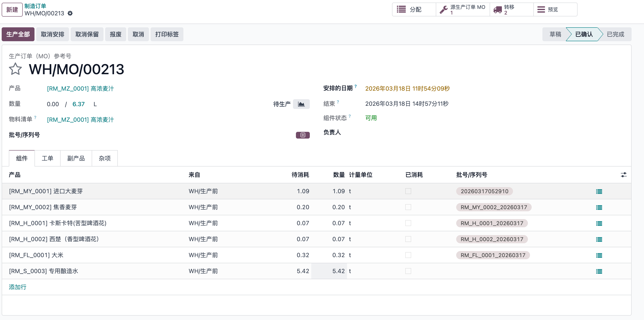Open detail list icon for 大米 row
Screen dimensions: 644x320
599,255
